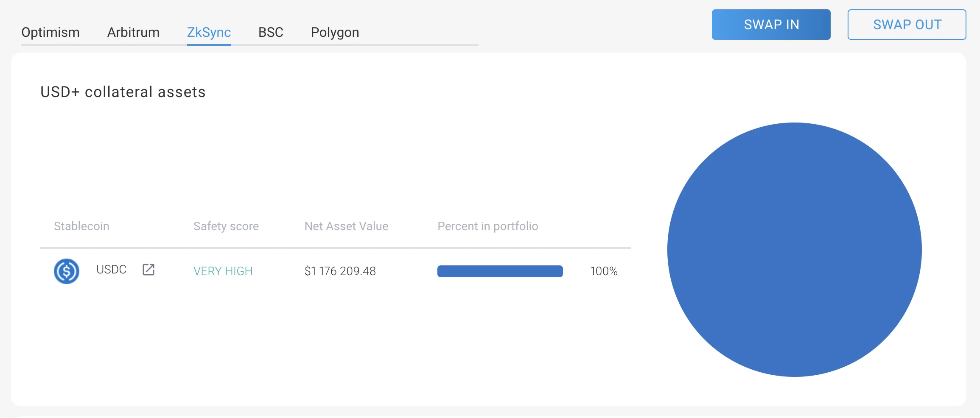Open the USDC external link icon
Image resolution: width=980 pixels, height=418 pixels.
[x=148, y=270]
